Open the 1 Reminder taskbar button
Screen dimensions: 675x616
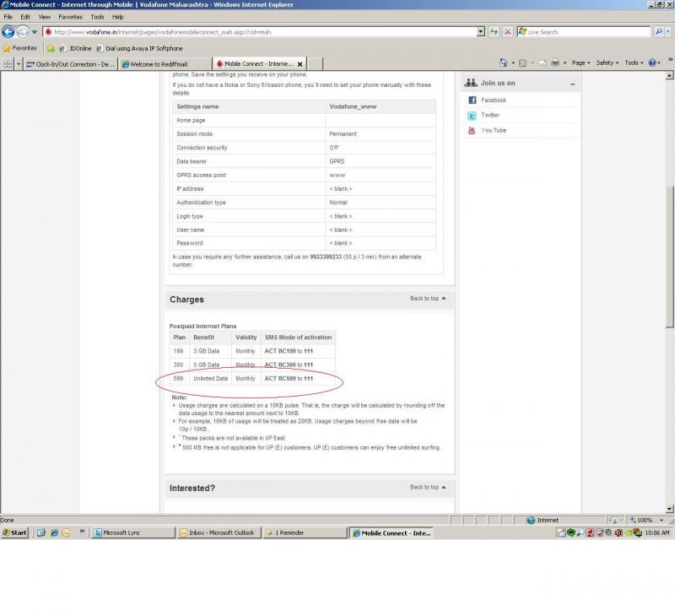(305, 533)
